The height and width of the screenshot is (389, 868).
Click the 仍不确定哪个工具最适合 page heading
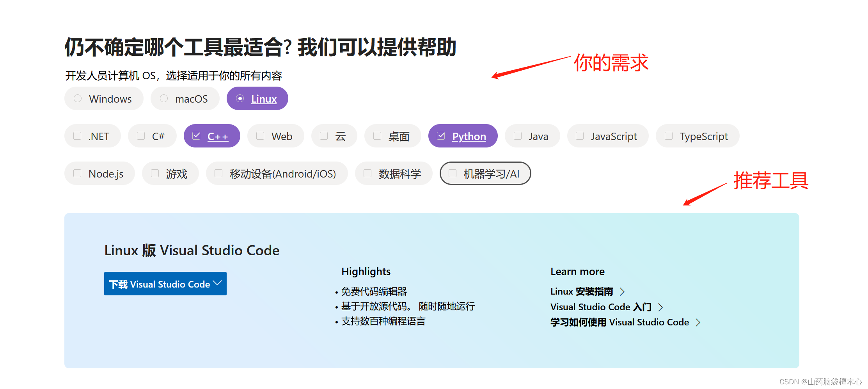click(261, 47)
